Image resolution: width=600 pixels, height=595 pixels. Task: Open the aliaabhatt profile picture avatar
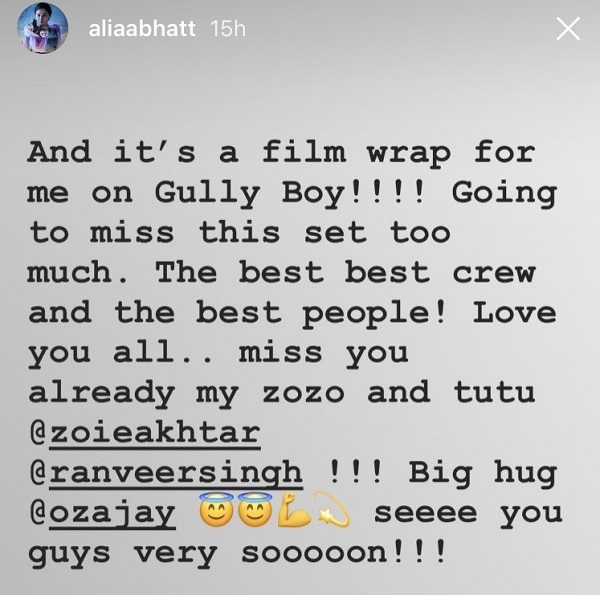click(42, 28)
